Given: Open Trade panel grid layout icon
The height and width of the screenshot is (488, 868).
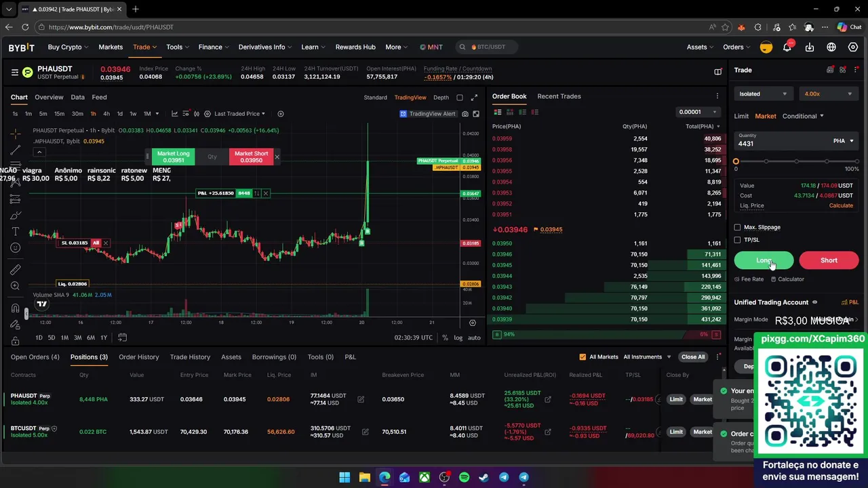Looking at the screenshot, I should pyautogui.click(x=843, y=70).
